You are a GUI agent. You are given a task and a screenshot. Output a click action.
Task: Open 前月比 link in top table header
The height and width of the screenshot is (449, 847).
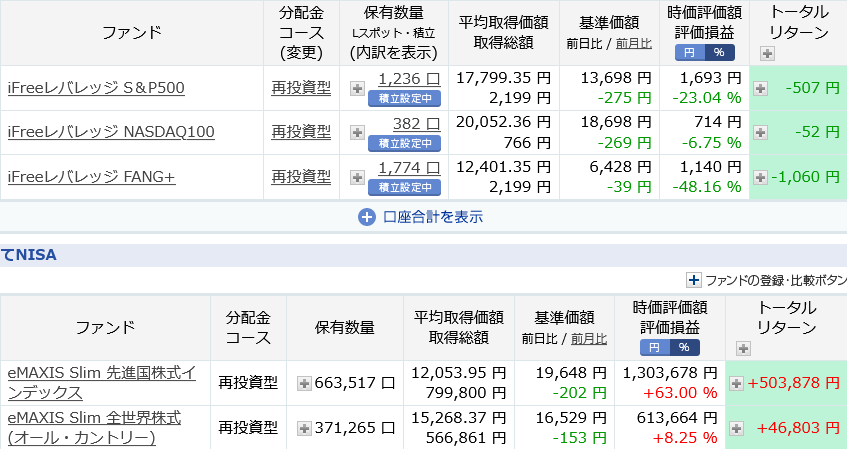click(634, 44)
